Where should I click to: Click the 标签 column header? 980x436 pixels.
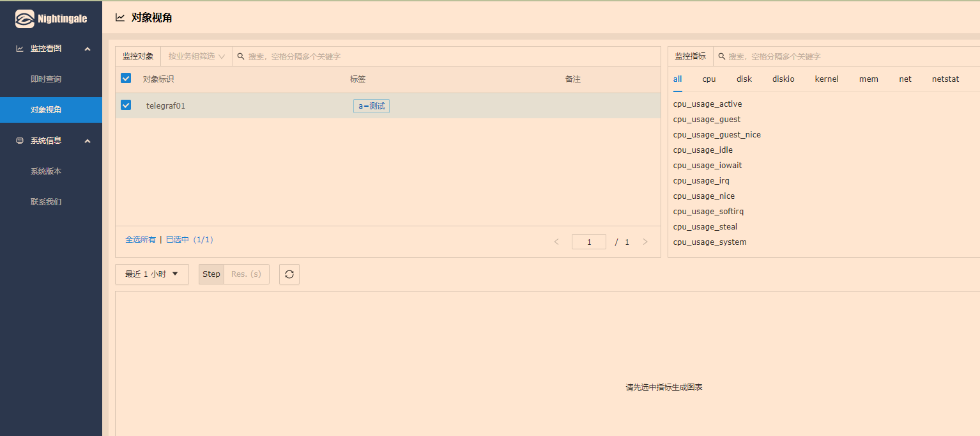[x=358, y=79]
